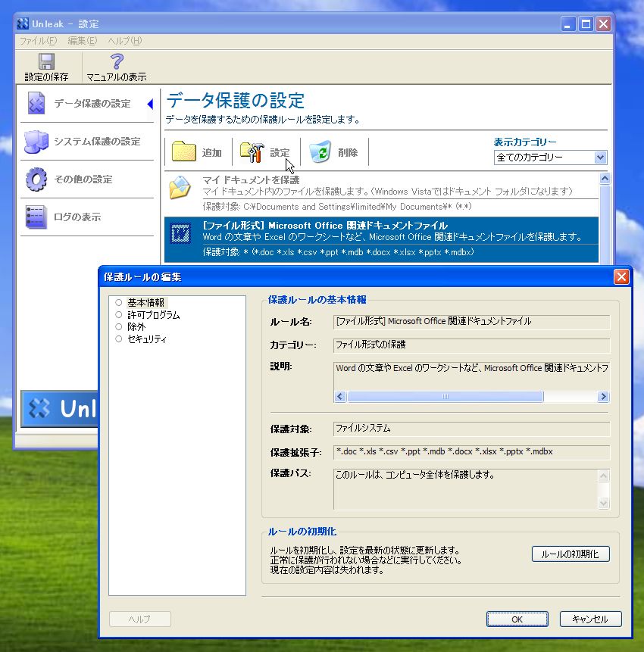The height and width of the screenshot is (652, 644).
Task: Click 追加 toolbar label
Action: (x=211, y=153)
